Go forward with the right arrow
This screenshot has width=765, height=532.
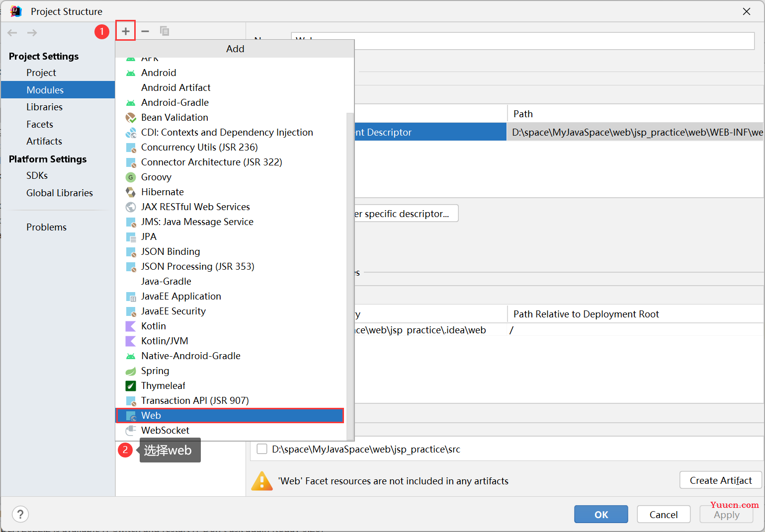pos(32,33)
